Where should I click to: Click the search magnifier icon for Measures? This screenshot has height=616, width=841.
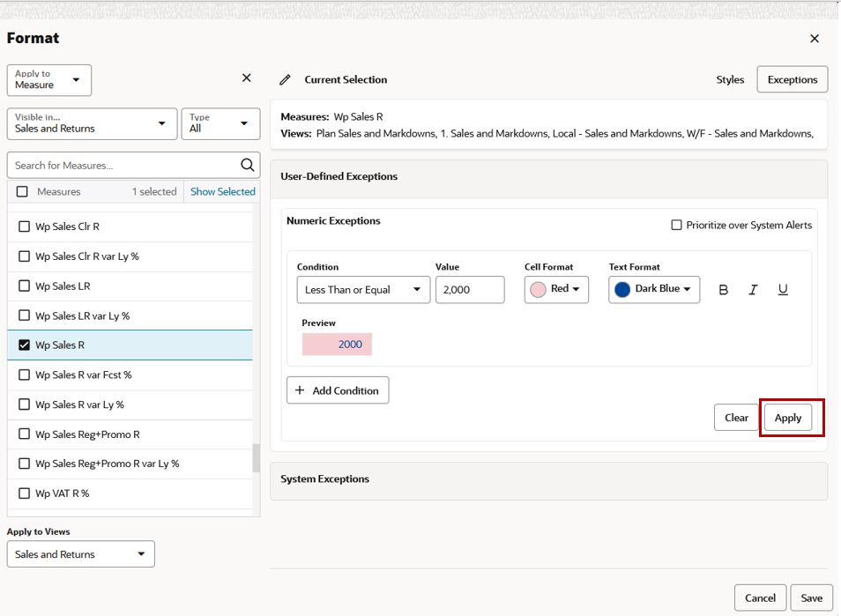[x=247, y=165]
